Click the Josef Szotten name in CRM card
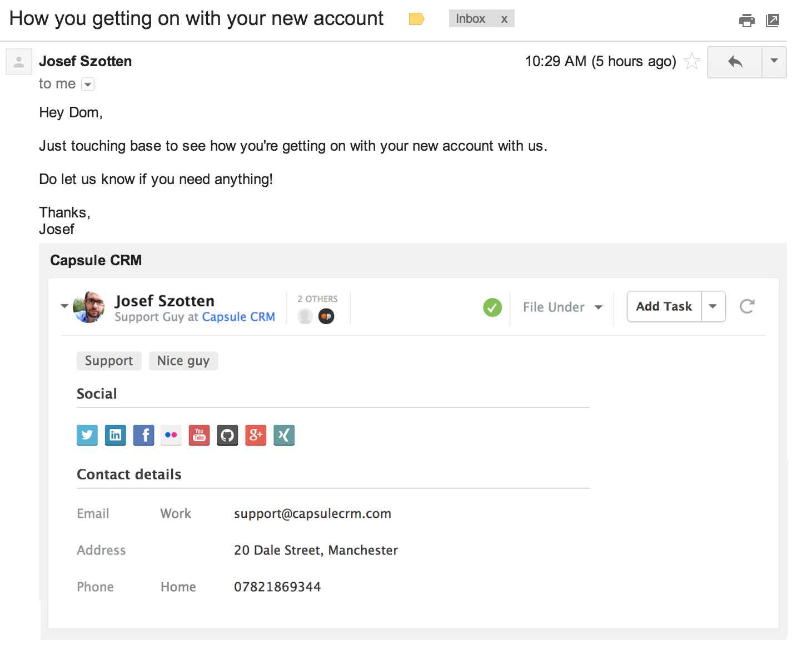 [165, 301]
